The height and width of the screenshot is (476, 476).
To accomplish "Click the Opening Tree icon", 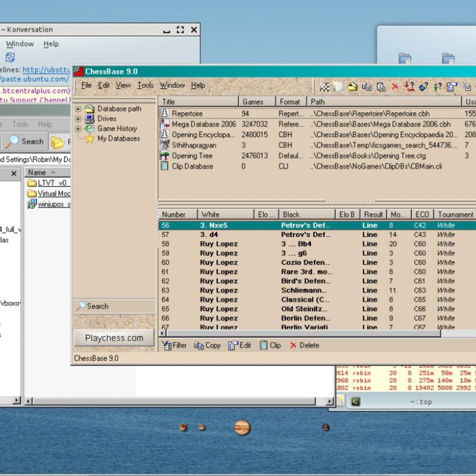I will click(165, 155).
